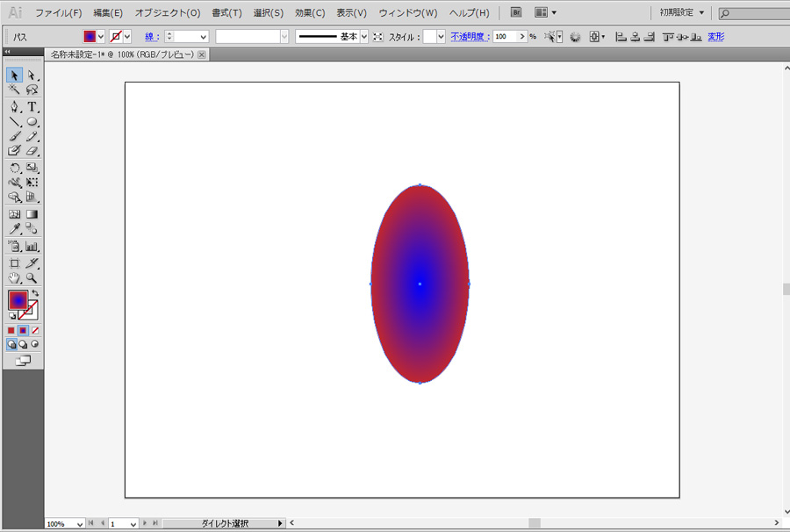Open the brush definition 基本 dropdown

tap(364, 37)
